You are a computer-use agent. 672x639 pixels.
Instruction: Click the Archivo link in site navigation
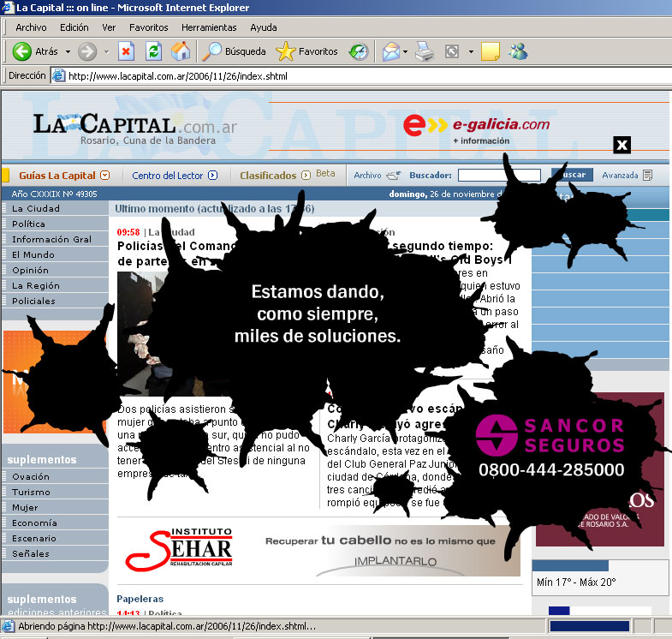(x=367, y=175)
